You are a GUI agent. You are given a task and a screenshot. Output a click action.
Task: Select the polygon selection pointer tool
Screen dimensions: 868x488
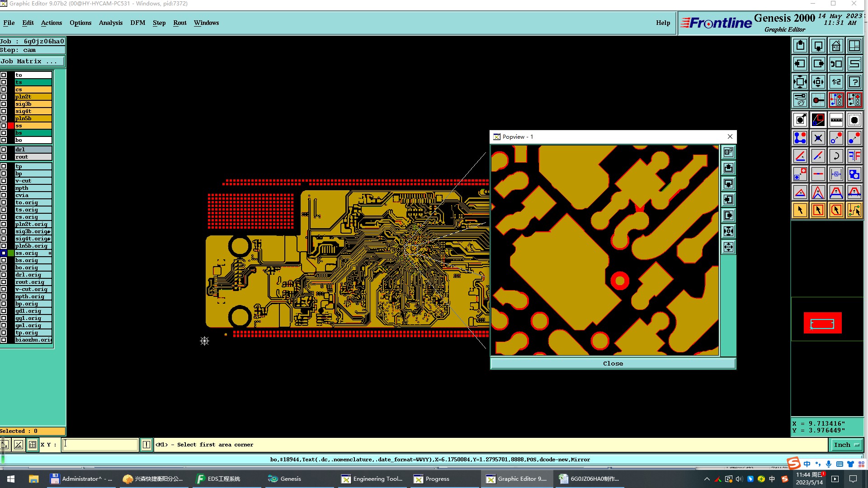tap(836, 210)
